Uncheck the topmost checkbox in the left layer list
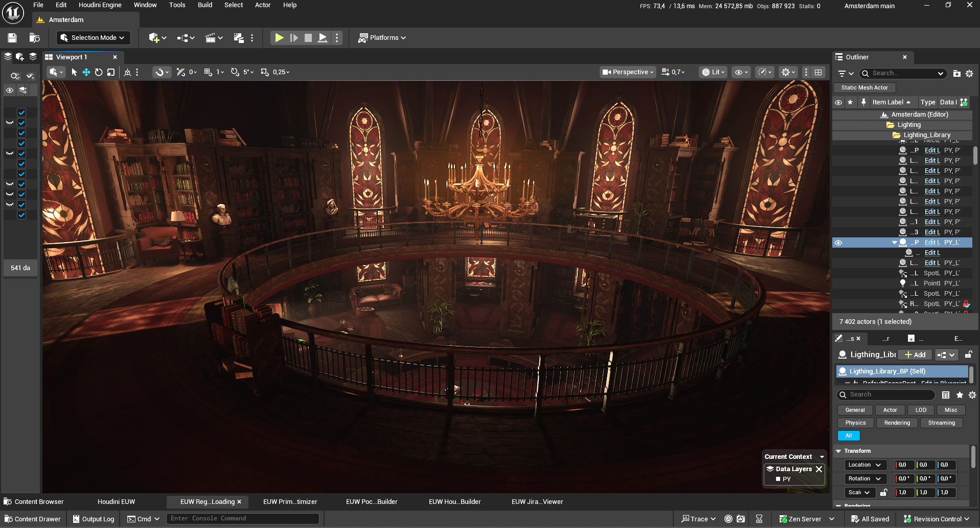This screenshot has height=528, width=980. 21,113
